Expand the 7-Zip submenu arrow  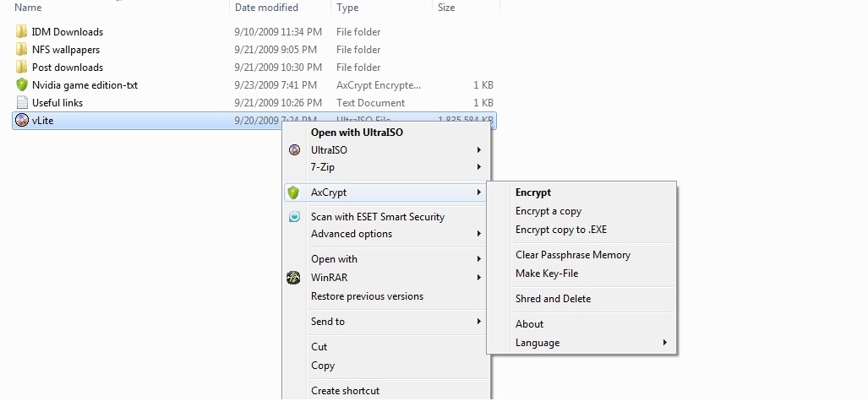479,167
